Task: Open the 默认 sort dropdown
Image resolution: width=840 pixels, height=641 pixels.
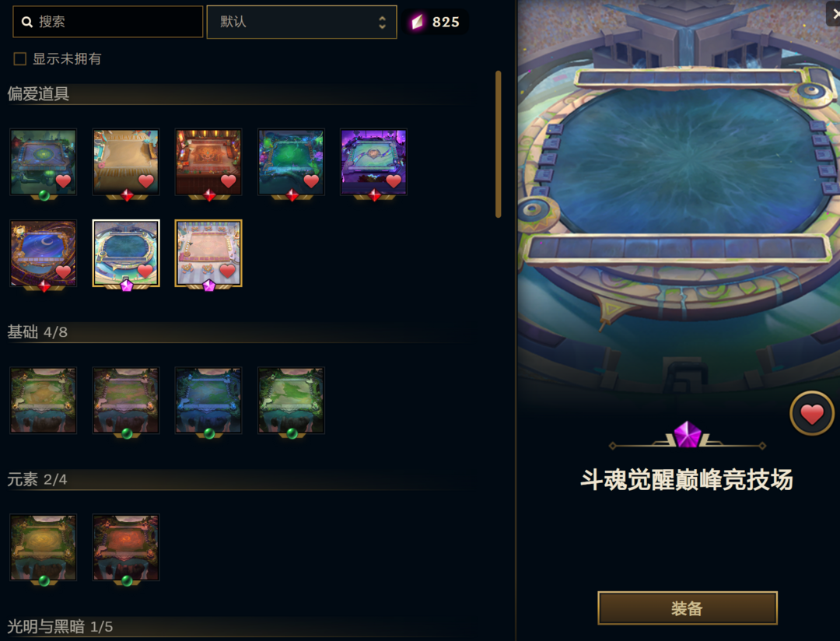Action: [302, 22]
